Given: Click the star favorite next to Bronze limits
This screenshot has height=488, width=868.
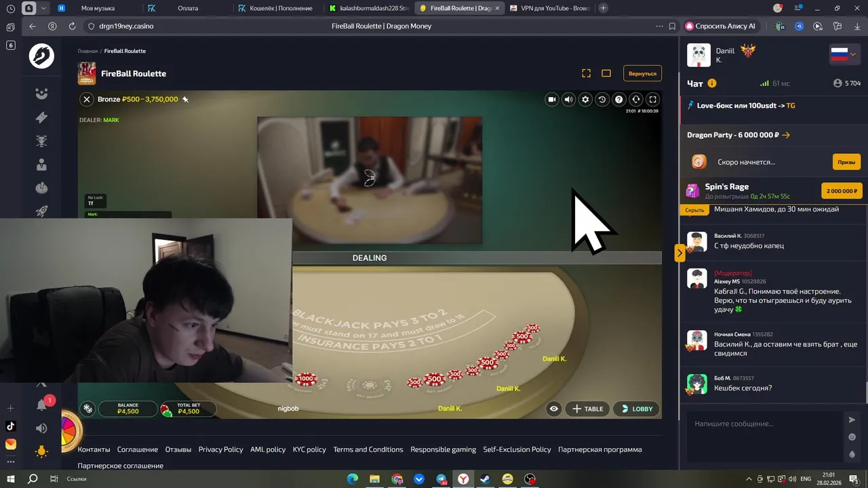Looking at the screenshot, I should pos(185,100).
